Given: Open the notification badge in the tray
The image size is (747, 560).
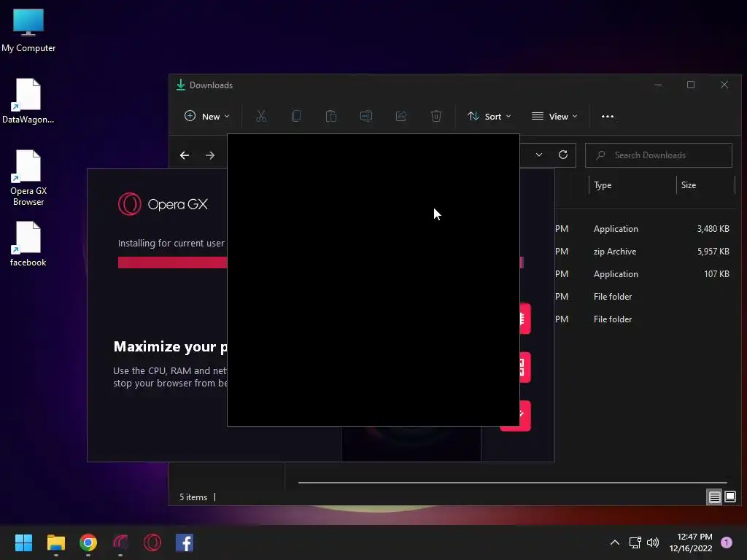Looking at the screenshot, I should click(727, 542).
